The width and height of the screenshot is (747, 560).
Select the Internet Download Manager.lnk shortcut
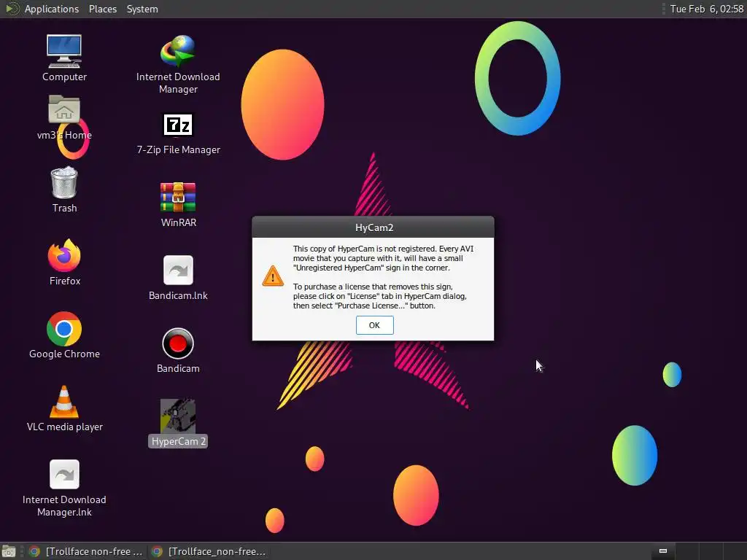point(64,474)
